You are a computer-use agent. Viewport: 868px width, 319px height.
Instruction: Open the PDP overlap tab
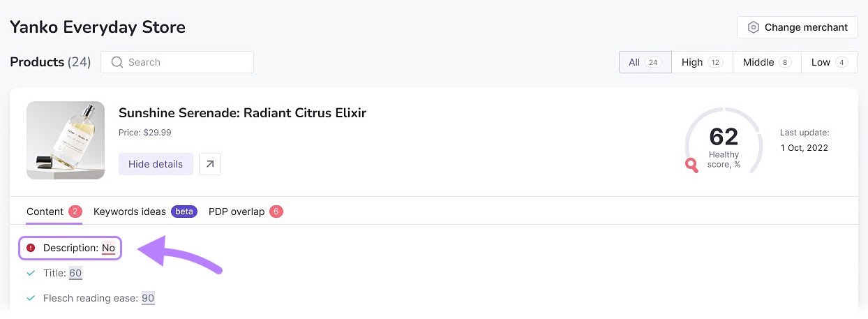click(x=237, y=212)
